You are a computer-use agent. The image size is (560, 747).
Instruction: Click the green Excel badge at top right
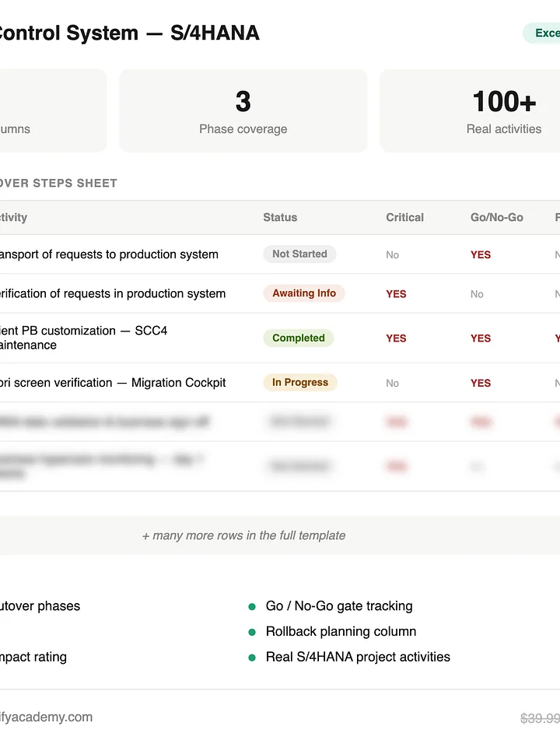pyautogui.click(x=541, y=33)
